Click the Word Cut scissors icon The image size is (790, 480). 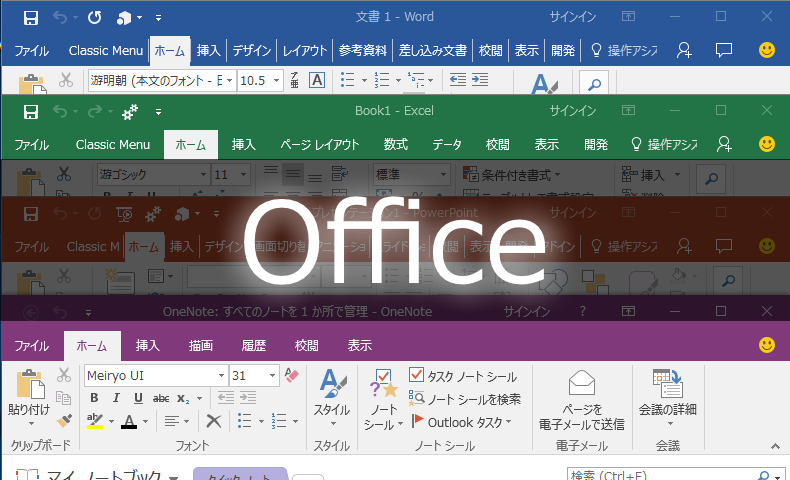(x=65, y=80)
